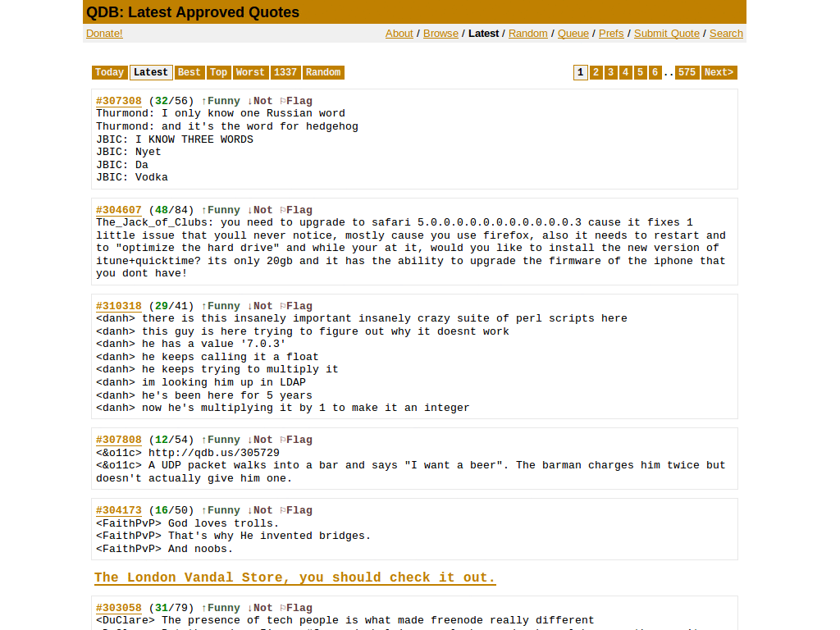840x630 pixels.
Task: Advance with the Next> pagination button
Action: click(719, 72)
